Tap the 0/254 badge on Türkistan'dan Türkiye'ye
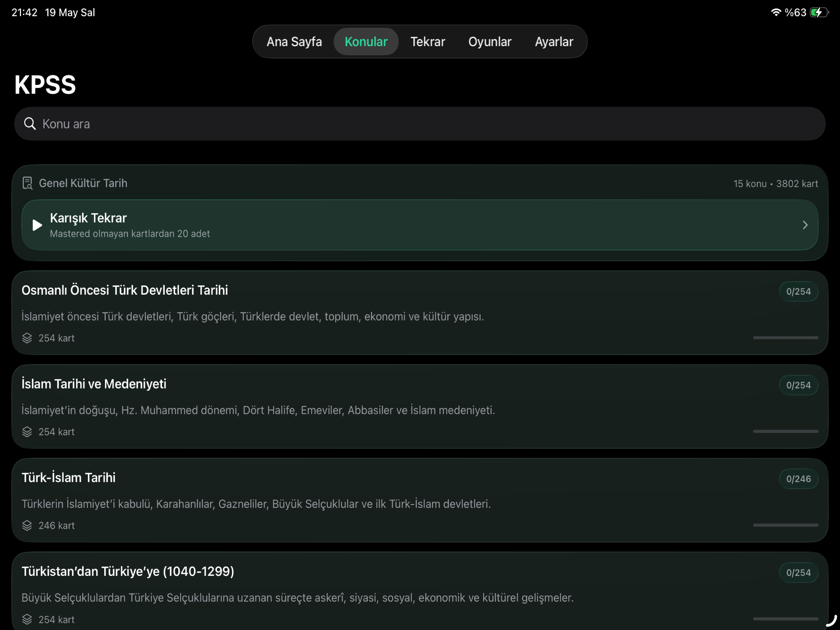Screen dimensions: 840x630 coord(798,572)
